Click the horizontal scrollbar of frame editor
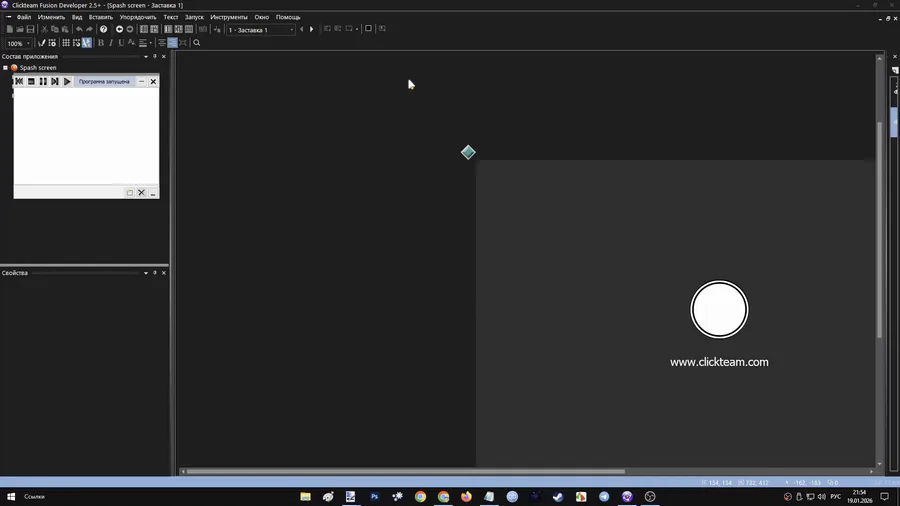 click(x=406, y=472)
